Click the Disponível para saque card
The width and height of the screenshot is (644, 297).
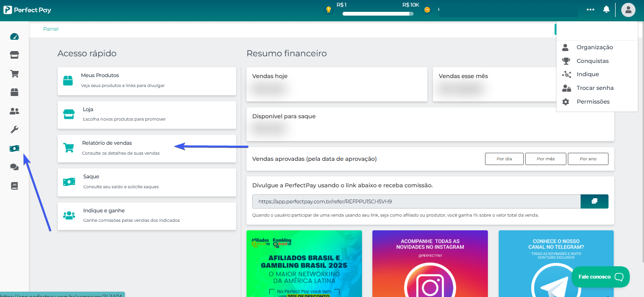click(x=430, y=124)
